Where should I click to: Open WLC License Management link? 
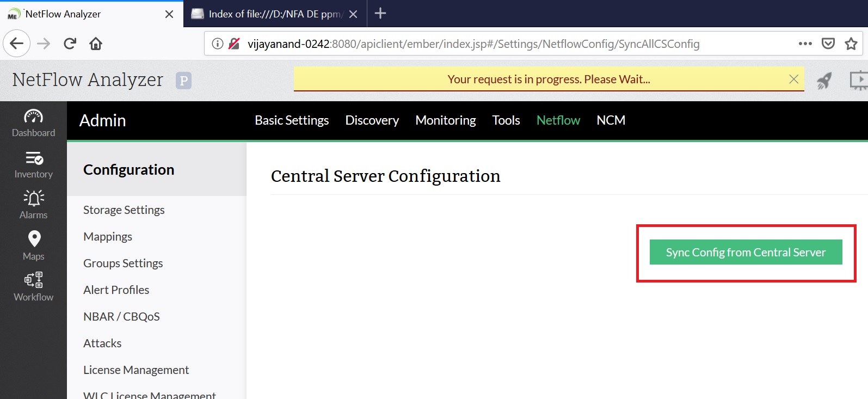click(x=150, y=394)
